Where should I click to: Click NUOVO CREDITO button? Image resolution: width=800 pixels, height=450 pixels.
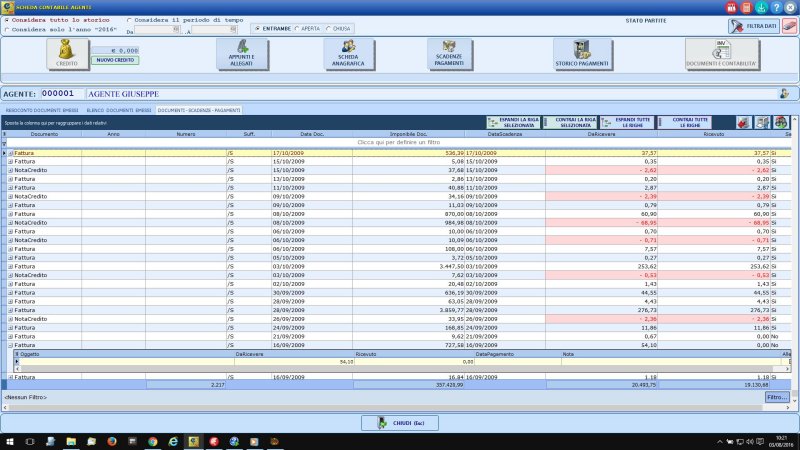(x=115, y=60)
